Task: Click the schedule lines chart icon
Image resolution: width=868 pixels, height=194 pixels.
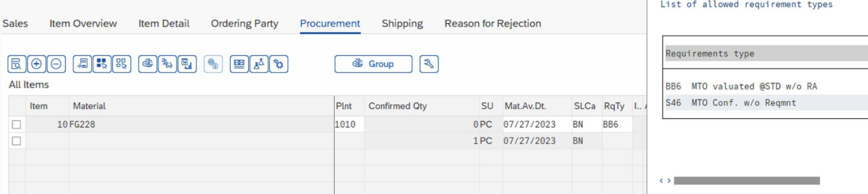Action: click(x=187, y=64)
